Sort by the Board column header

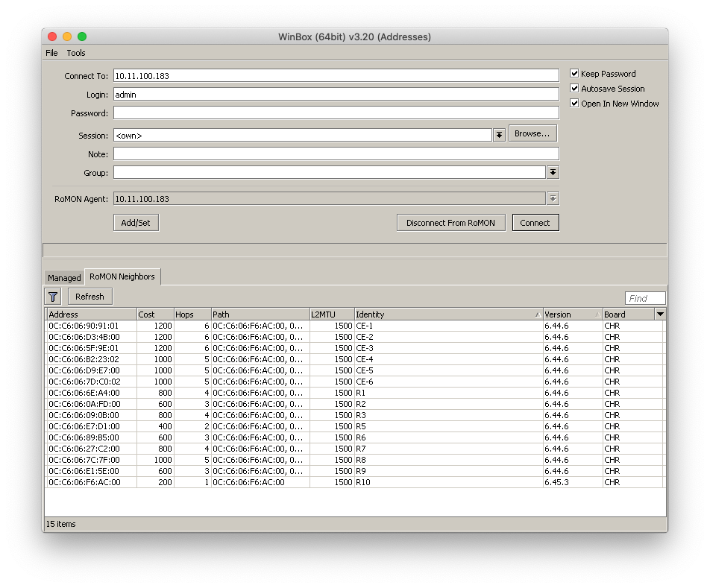(629, 314)
